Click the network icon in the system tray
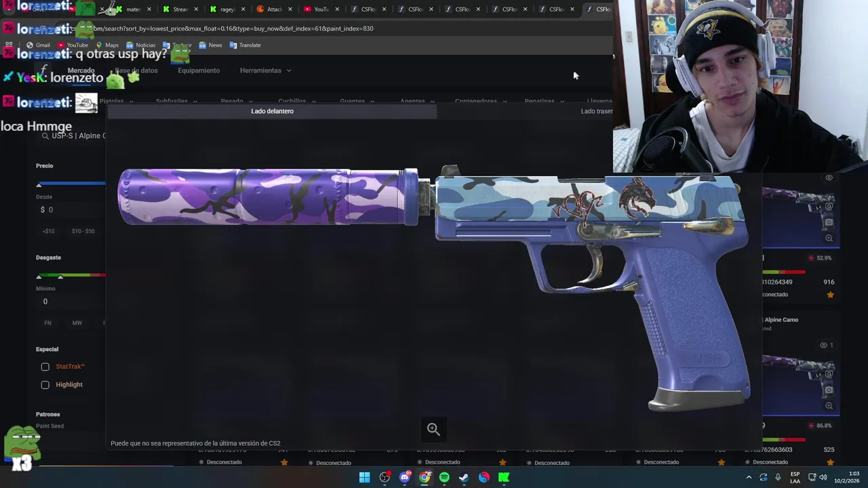This screenshot has width=868, height=488. pyautogui.click(x=811, y=478)
